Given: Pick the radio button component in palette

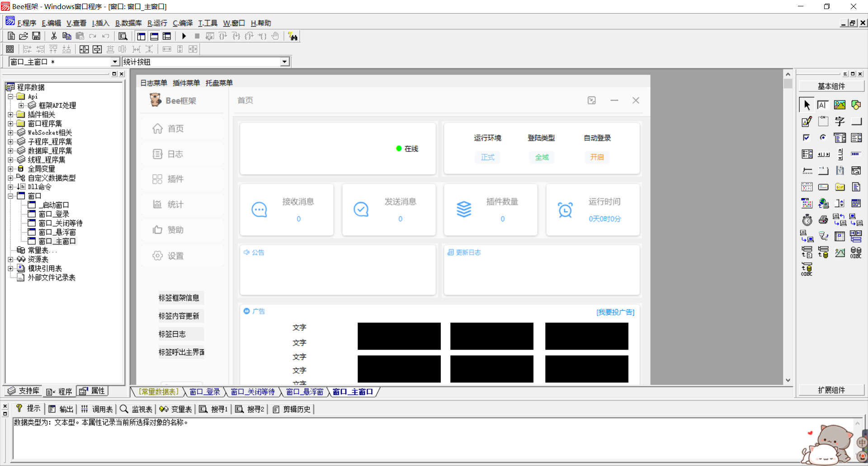Looking at the screenshot, I should pyautogui.click(x=823, y=138).
